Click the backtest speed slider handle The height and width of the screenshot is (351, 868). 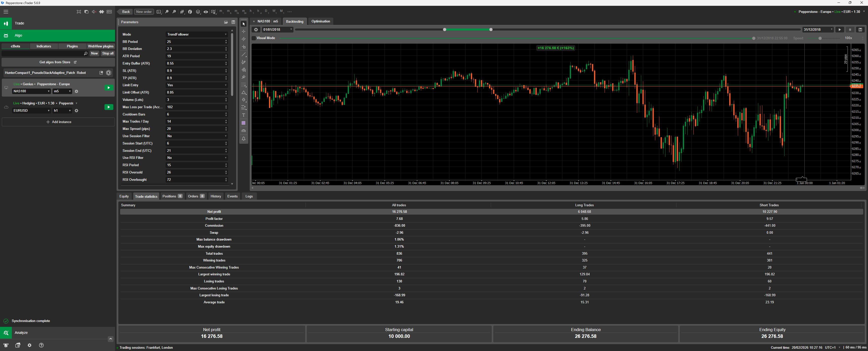[820, 38]
